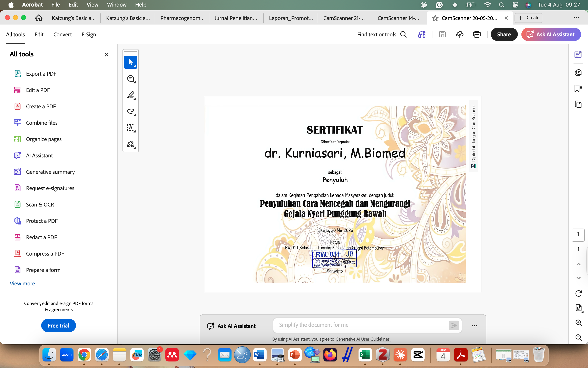The image size is (588, 368).
Task: Click the Free trial button
Action: (58, 325)
